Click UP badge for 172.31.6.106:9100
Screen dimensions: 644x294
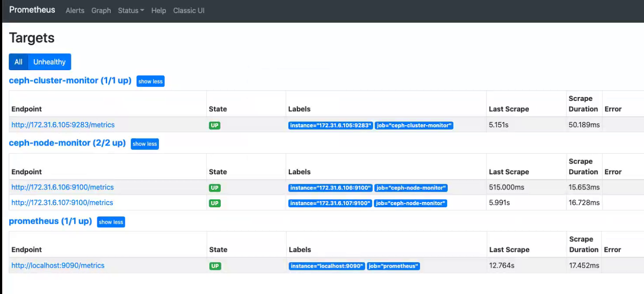pyautogui.click(x=215, y=188)
